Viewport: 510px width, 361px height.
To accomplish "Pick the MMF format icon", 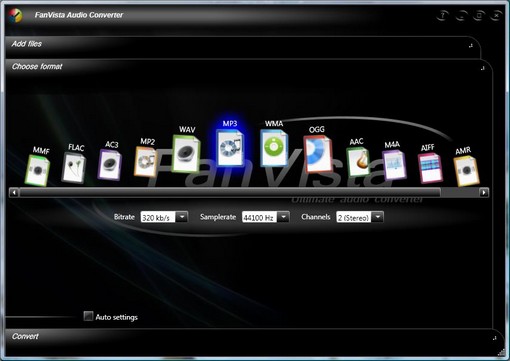I will [x=37, y=170].
